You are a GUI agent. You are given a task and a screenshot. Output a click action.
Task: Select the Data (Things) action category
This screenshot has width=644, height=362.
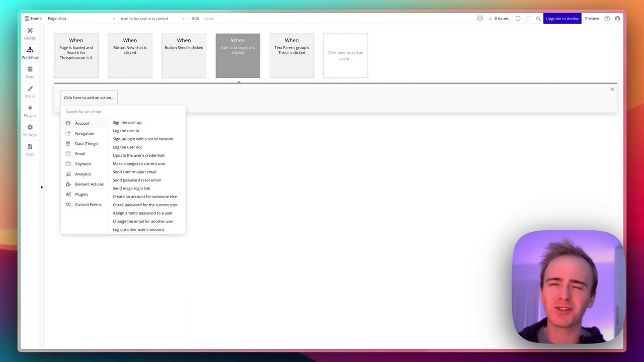pos(85,143)
